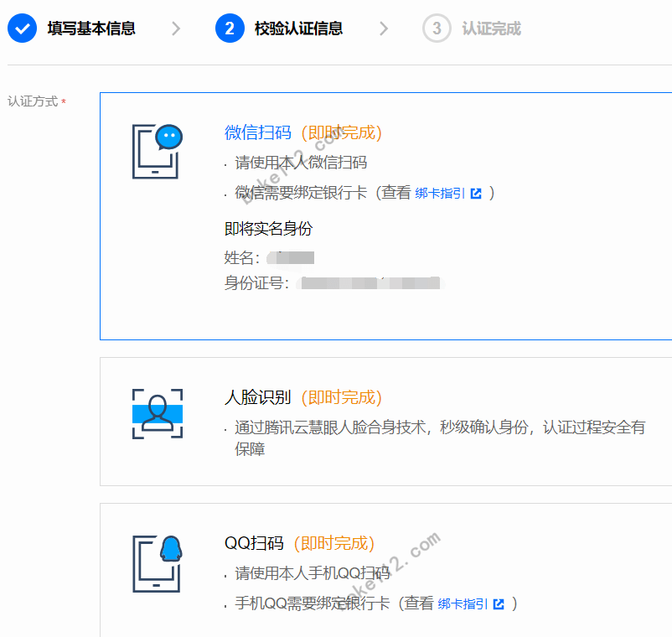Click chevron after 校验认证信息 step
The height and width of the screenshot is (637, 672).
(384, 28)
